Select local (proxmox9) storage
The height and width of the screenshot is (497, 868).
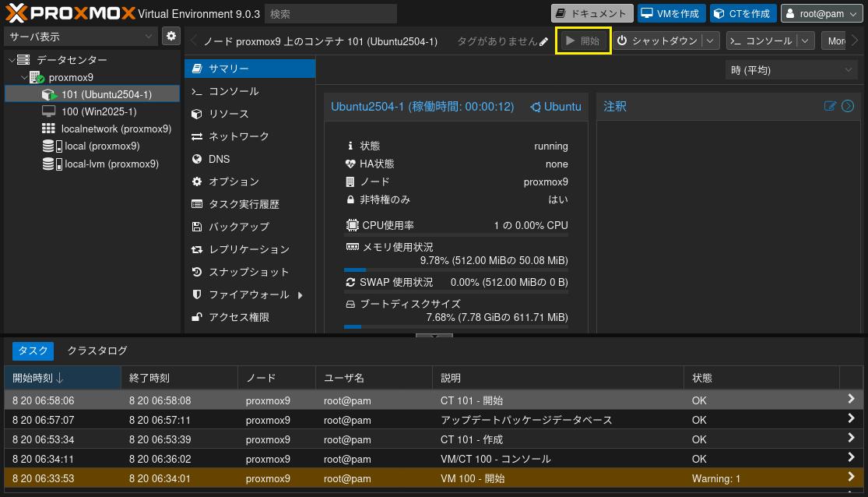pyautogui.click(x=93, y=146)
